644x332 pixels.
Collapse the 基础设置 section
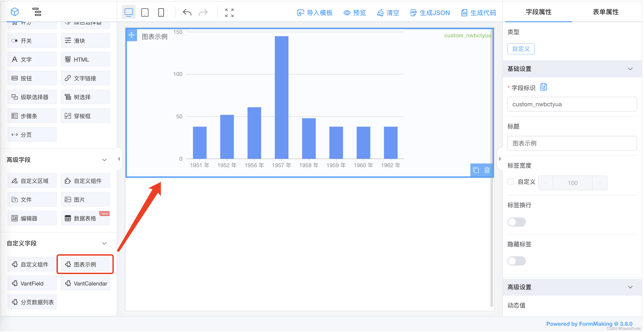630,69
